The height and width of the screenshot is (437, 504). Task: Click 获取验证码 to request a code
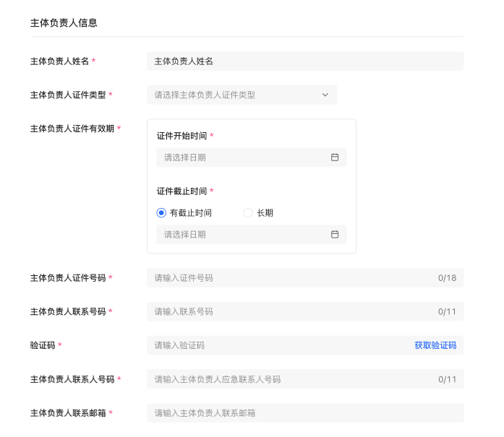(435, 345)
